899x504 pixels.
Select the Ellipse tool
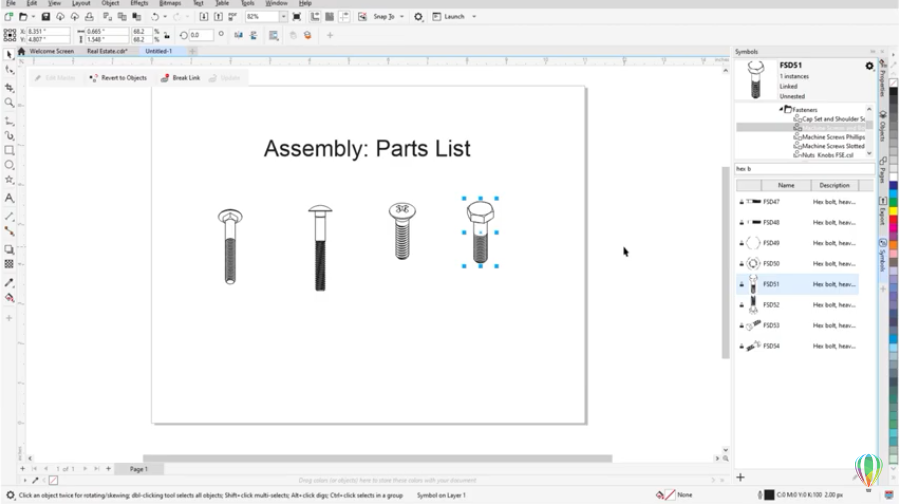click(x=9, y=165)
